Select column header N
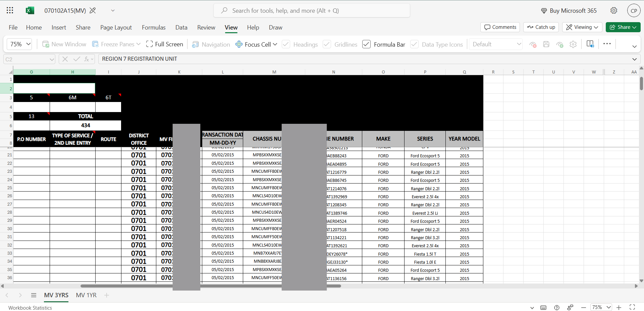Viewport: 644px width, 311px height. tap(333, 72)
